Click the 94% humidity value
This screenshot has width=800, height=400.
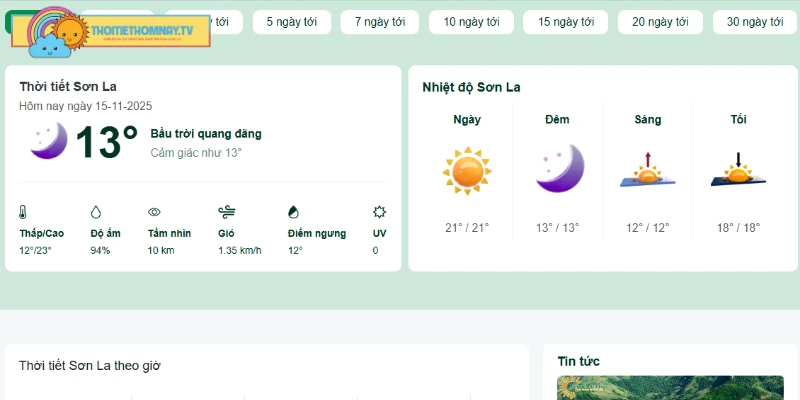100,251
